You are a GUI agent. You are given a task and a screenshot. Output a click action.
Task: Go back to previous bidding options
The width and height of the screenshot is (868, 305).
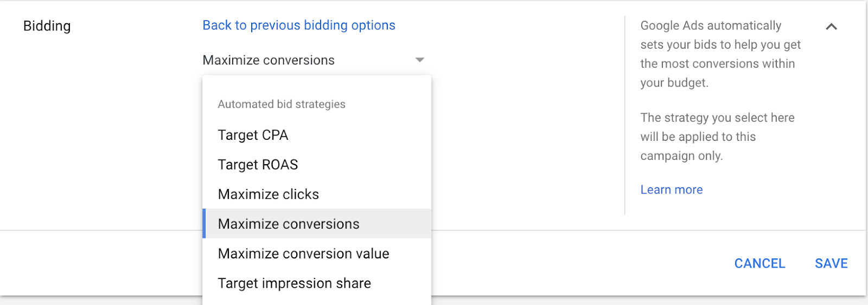point(298,25)
